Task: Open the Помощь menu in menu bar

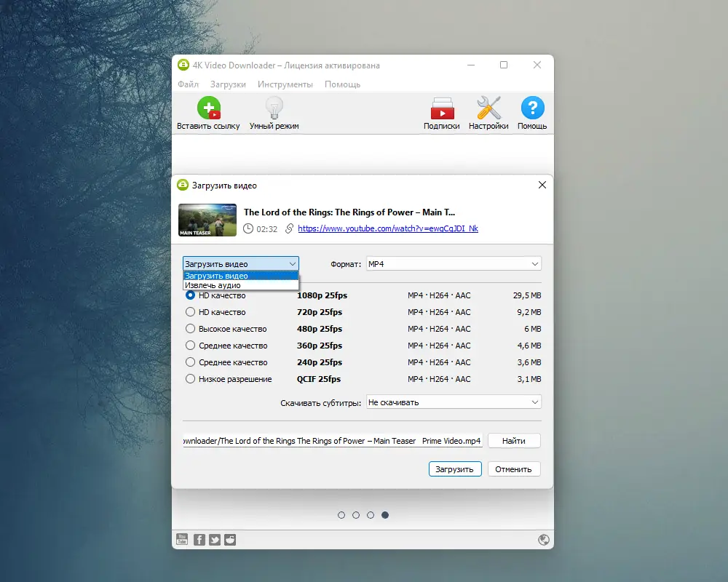Action: point(343,84)
